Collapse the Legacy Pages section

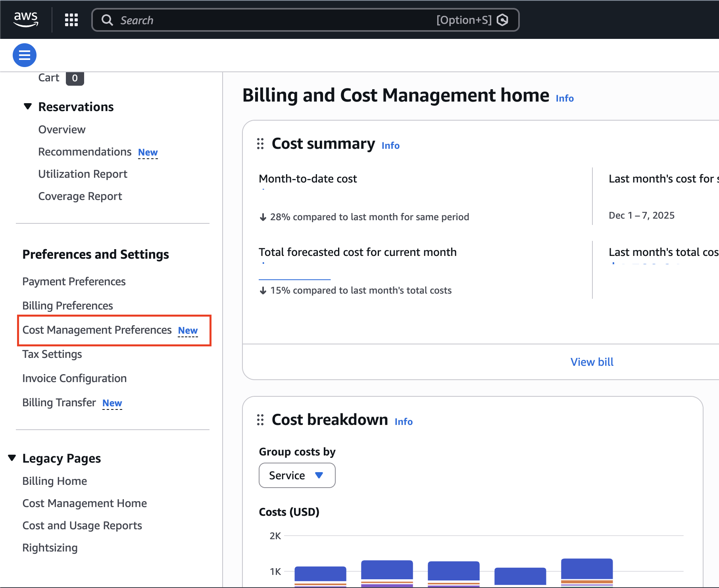pyautogui.click(x=12, y=458)
